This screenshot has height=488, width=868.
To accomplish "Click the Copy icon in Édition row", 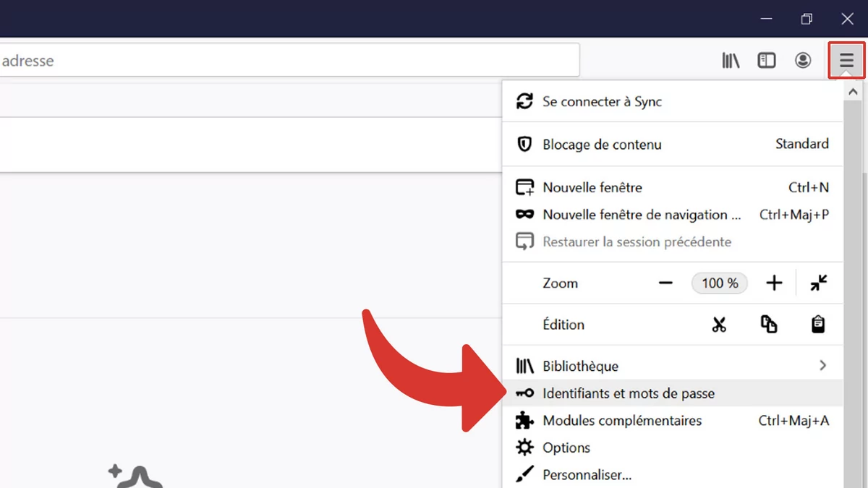I will tap(769, 325).
